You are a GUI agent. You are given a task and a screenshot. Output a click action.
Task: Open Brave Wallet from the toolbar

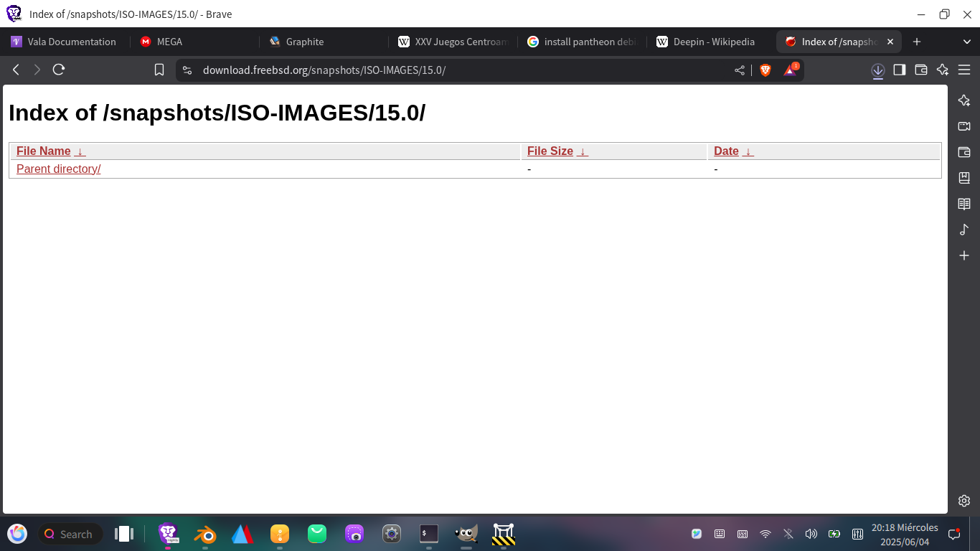921,70
